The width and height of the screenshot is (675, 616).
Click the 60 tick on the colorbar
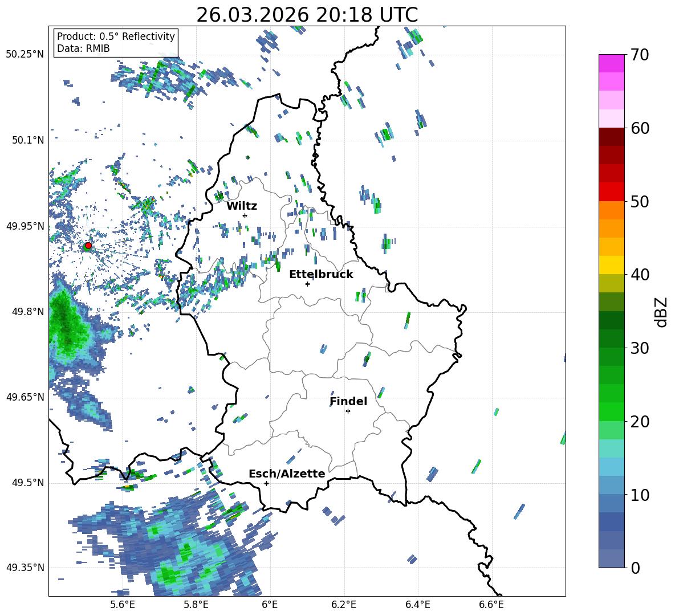[640, 128]
